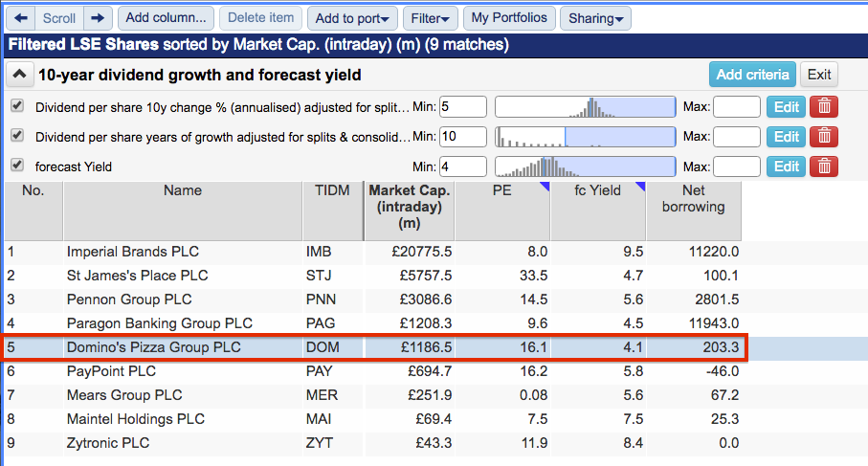Click the £20775.5 market cap value
868x466 pixels.
422,252
